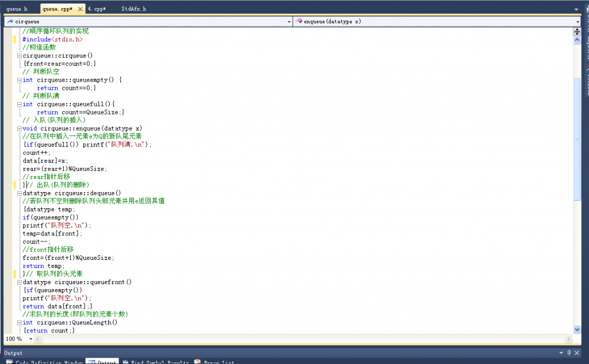Click the '{front=rear=count=0;}' line

(x=60, y=64)
